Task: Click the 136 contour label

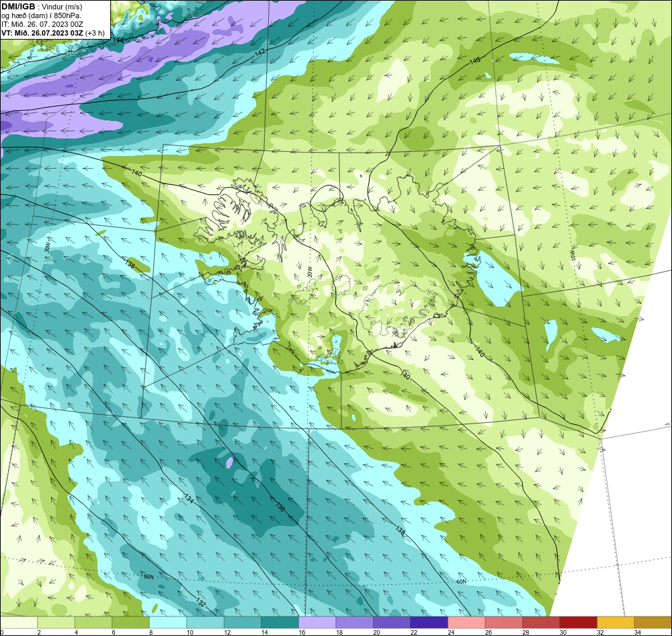Action: click(x=280, y=507)
